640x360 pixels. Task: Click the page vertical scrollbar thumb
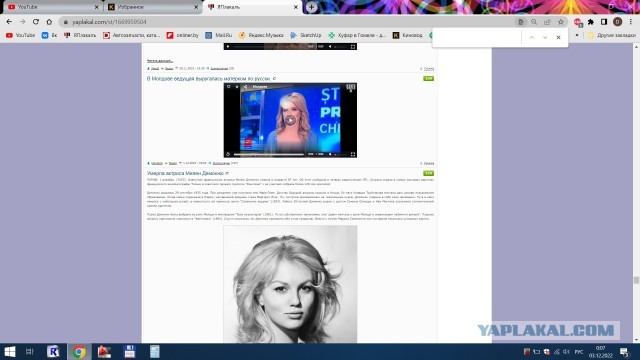[x=636, y=280]
